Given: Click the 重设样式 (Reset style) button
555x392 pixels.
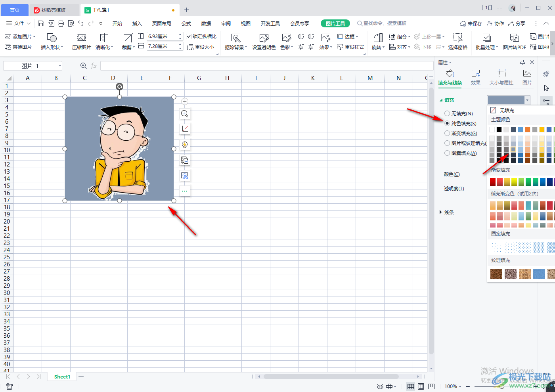Looking at the screenshot, I should click(350, 47).
